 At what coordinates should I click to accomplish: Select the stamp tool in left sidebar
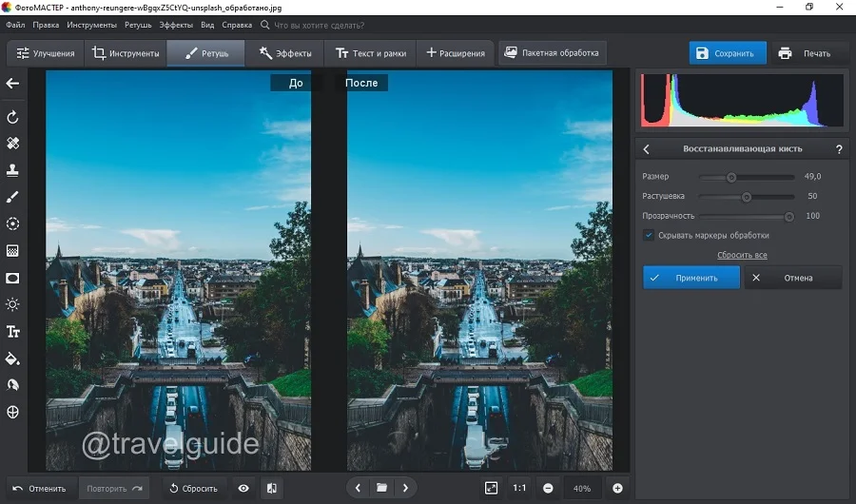(x=13, y=170)
